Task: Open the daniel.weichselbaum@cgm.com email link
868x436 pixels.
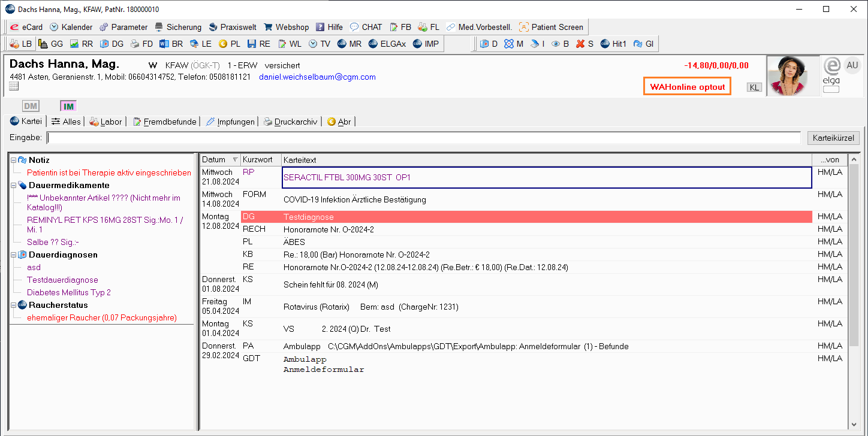Action: (318, 77)
